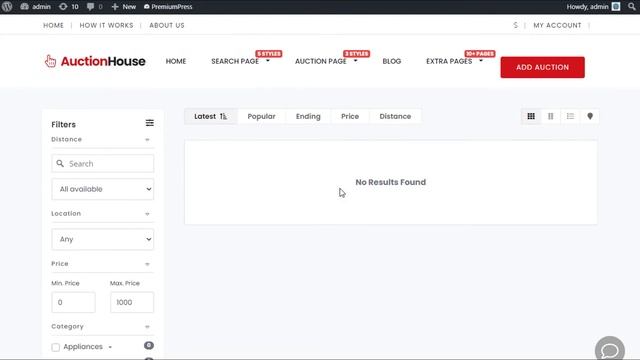Select the Popular sort tab
The height and width of the screenshot is (360, 640).
click(x=261, y=116)
